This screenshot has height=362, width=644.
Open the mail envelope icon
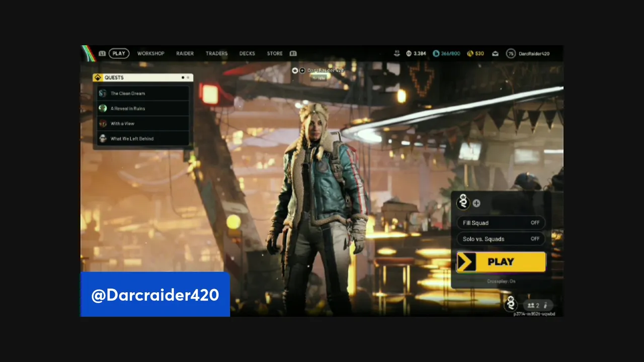tap(495, 53)
